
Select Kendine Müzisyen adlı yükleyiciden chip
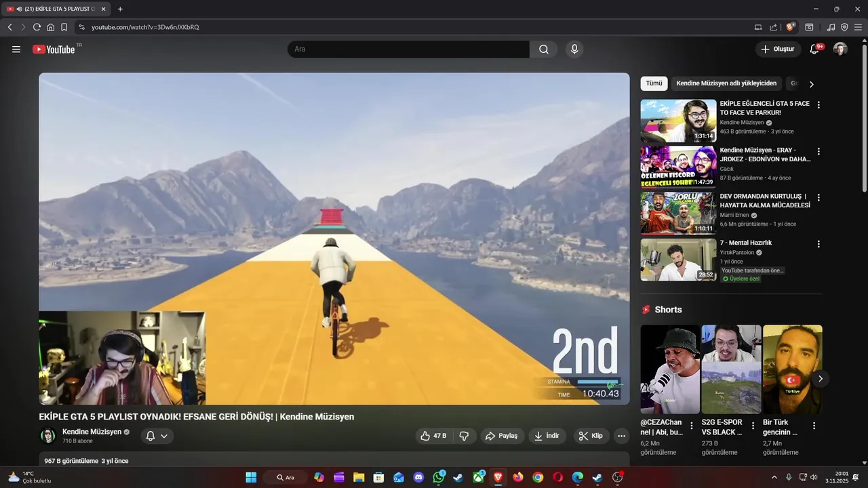(x=726, y=83)
